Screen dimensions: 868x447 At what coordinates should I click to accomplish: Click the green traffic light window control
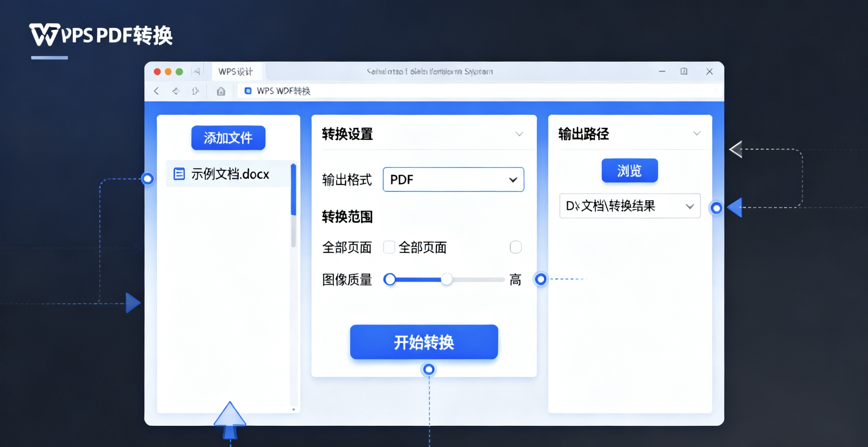pyautogui.click(x=180, y=71)
